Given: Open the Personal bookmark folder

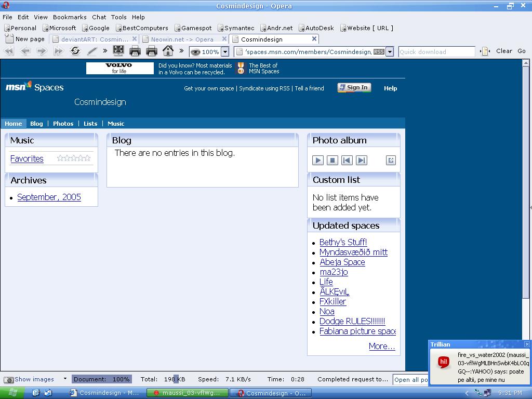Looking at the screenshot, I should [20, 28].
